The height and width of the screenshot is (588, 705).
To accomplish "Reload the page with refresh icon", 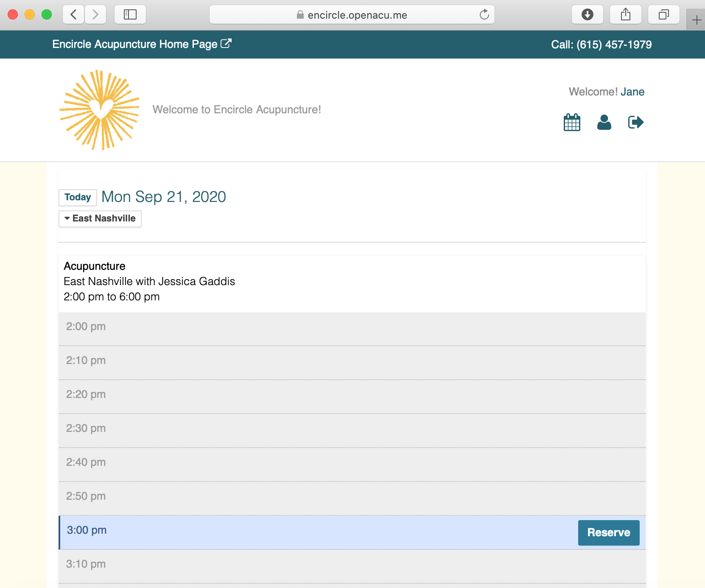I will coord(484,15).
